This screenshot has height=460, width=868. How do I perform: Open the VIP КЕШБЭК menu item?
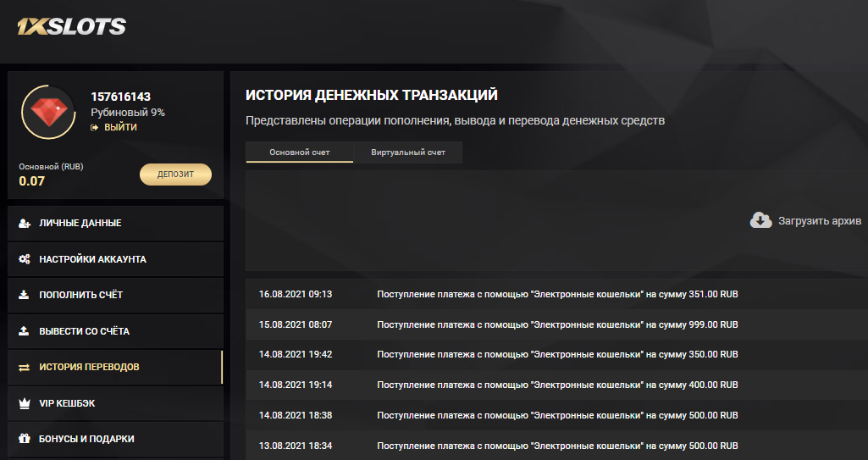tap(116, 403)
